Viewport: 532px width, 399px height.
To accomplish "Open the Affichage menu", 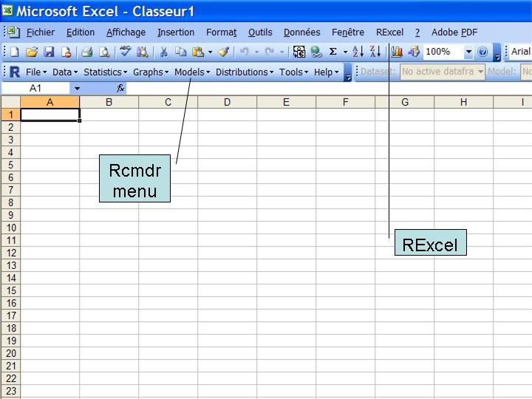I will [x=126, y=33].
